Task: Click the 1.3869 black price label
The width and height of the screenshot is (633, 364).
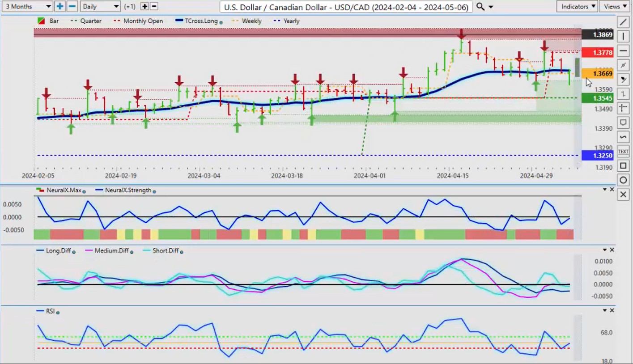Action: [598, 34]
